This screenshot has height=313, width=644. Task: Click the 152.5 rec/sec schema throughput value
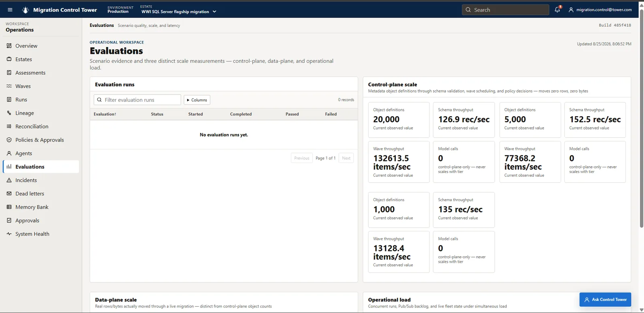595,119
